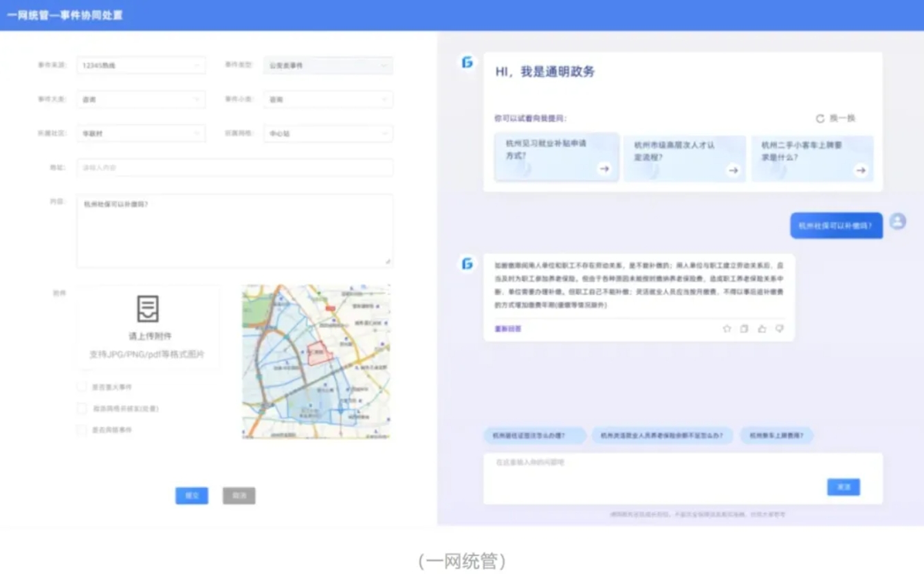924x574 pixels.
Task: Click the thumbs down icon on the answer
Action: tap(779, 329)
